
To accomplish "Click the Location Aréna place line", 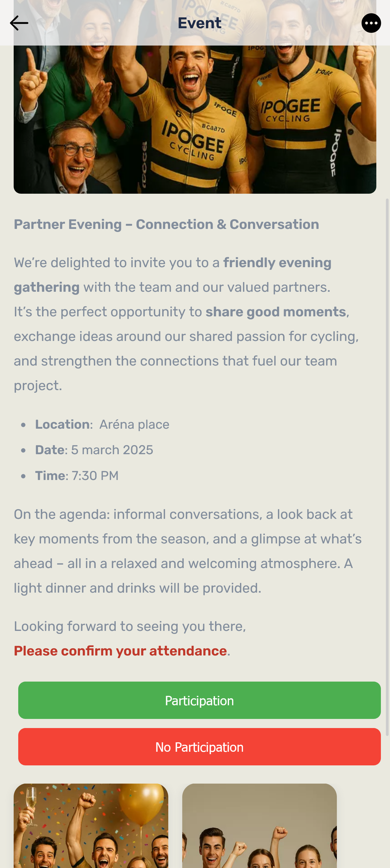I will [102, 424].
